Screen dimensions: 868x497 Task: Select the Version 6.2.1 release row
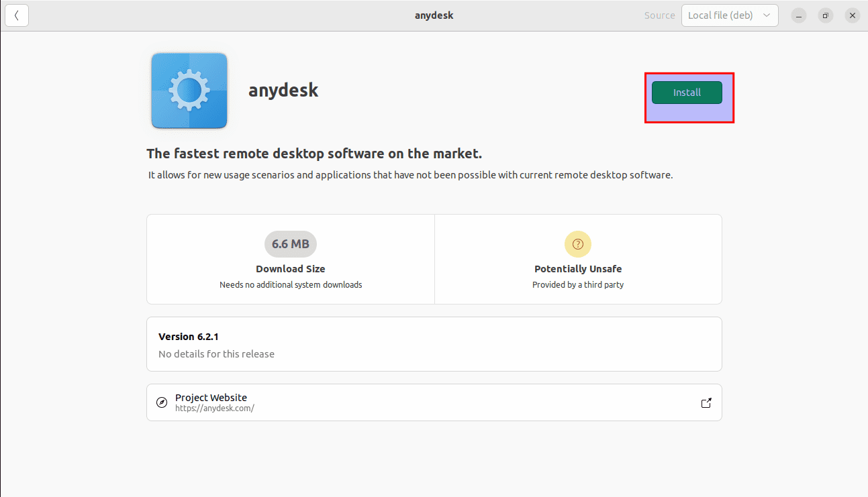434,344
